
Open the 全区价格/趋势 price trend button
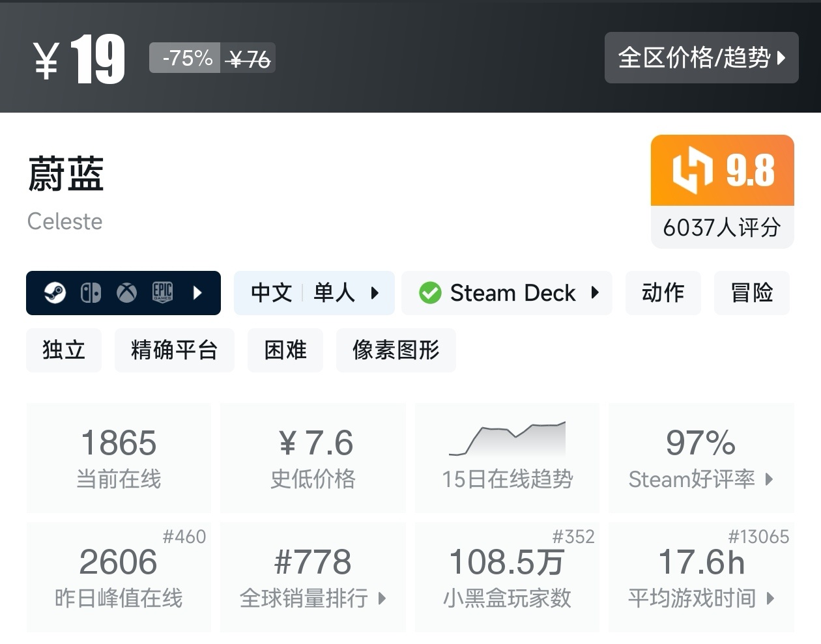[x=701, y=57]
